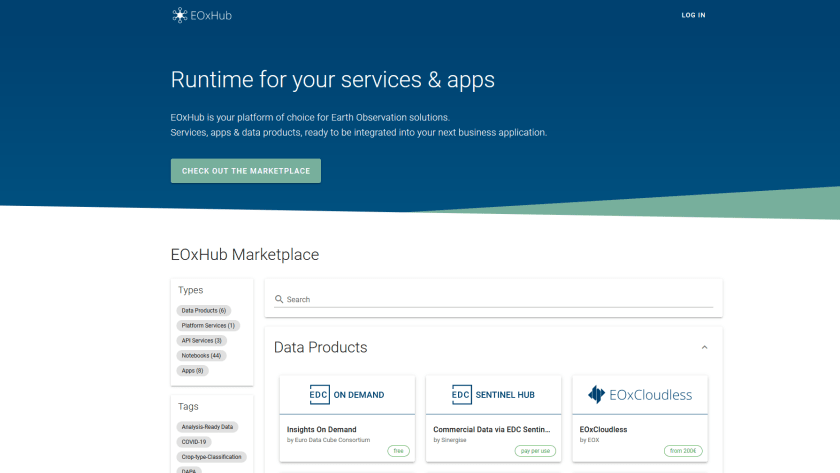
Task: Open CHECK OUT THE MARKETPLACE button
Action: click(x=246, y=171)
